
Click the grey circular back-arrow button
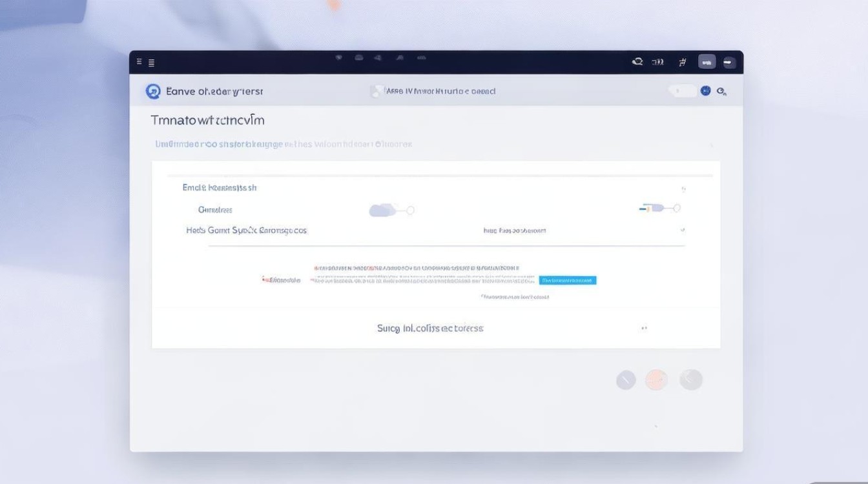tap(690, 379)
